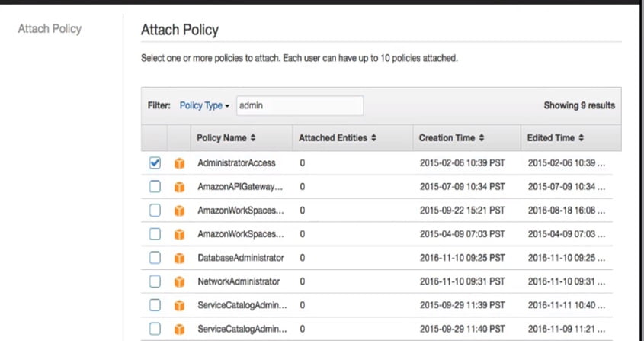
Task: Check the AmazonAPIGateway policy checkbox
Action: click(155, 187)
